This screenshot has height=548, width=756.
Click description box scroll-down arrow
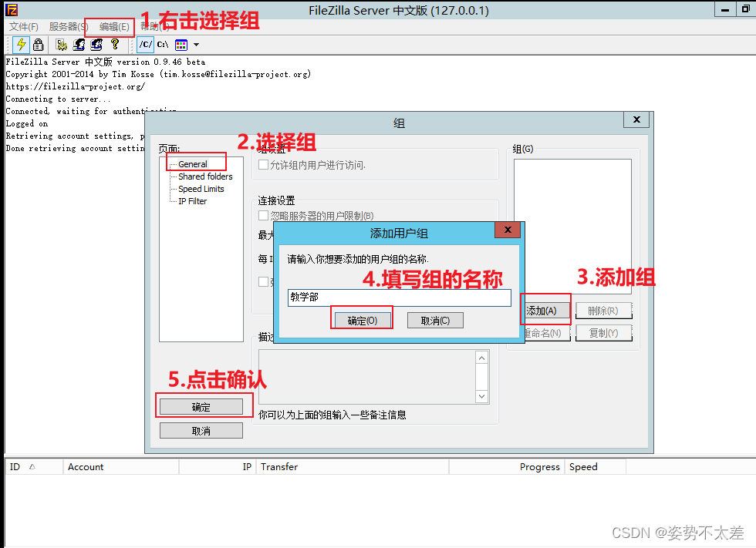(x=481, y=396)
